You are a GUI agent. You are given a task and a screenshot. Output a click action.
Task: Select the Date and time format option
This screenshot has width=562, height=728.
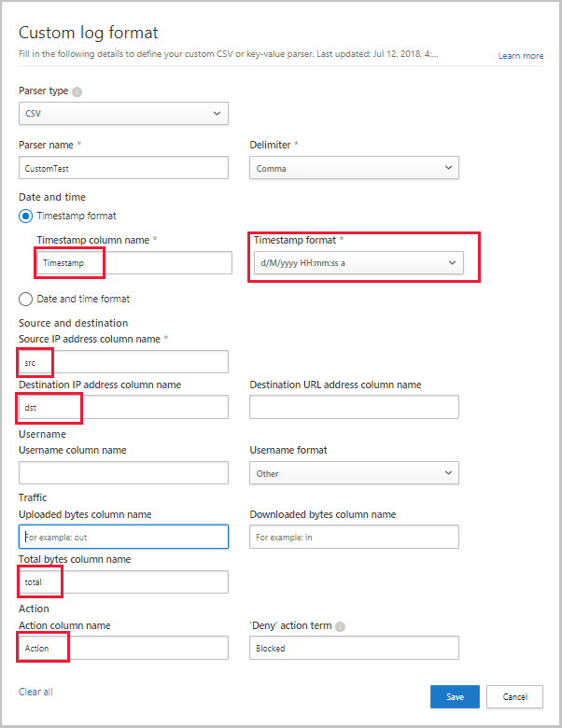(26, 299)
